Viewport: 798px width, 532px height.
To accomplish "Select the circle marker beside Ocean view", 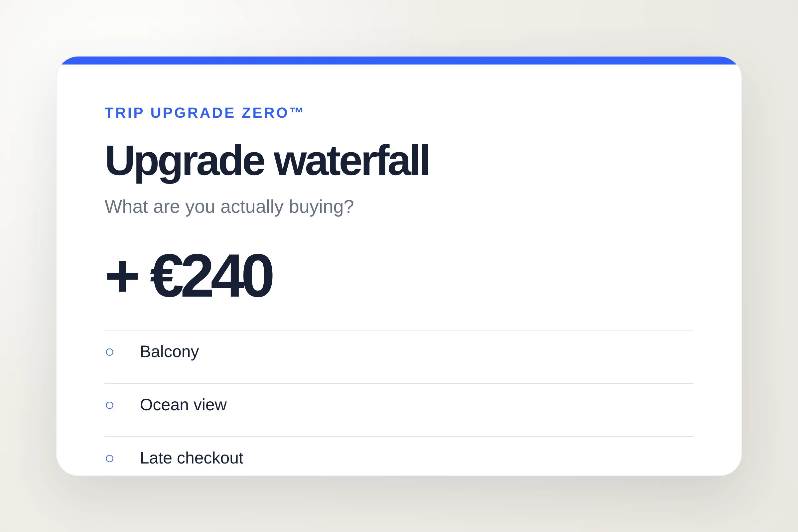I will click(110, 405).
